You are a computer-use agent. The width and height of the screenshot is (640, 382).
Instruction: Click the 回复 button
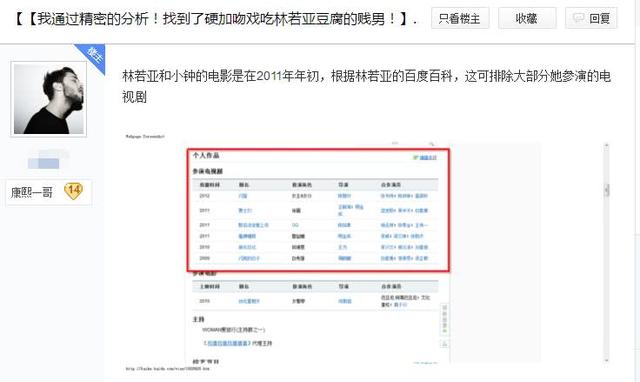[x=591, y=18]
